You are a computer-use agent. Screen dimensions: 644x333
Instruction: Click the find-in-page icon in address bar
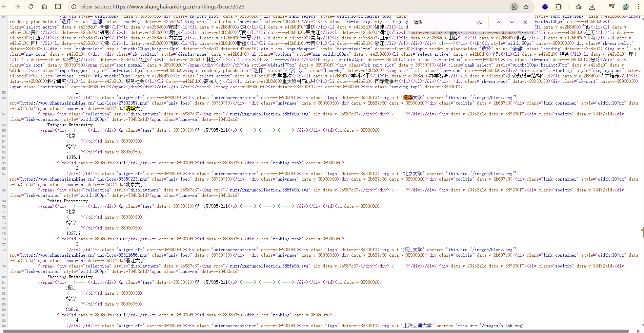click(x=514, y=6)
